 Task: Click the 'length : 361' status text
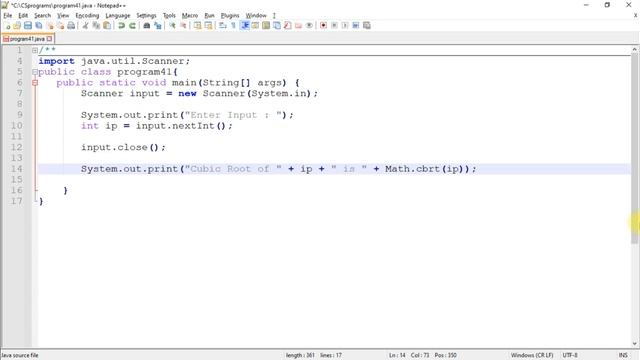pos(300,355)
